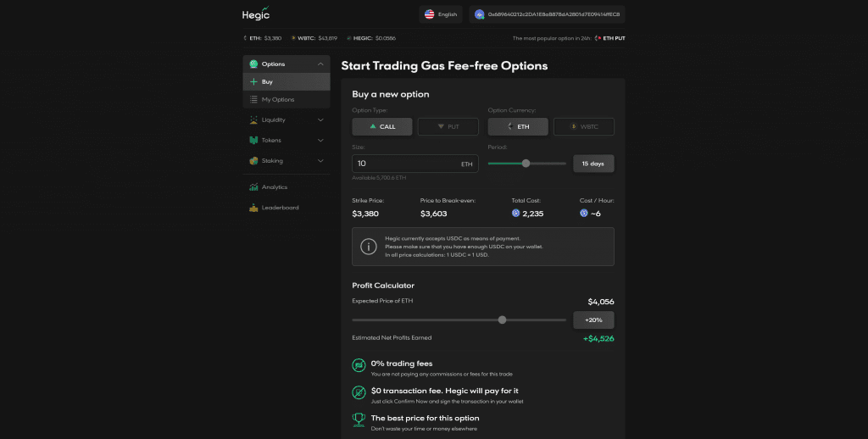Click the Leaderboard icon
Viewport: 868px width, 439px height.
coord(253,208)
